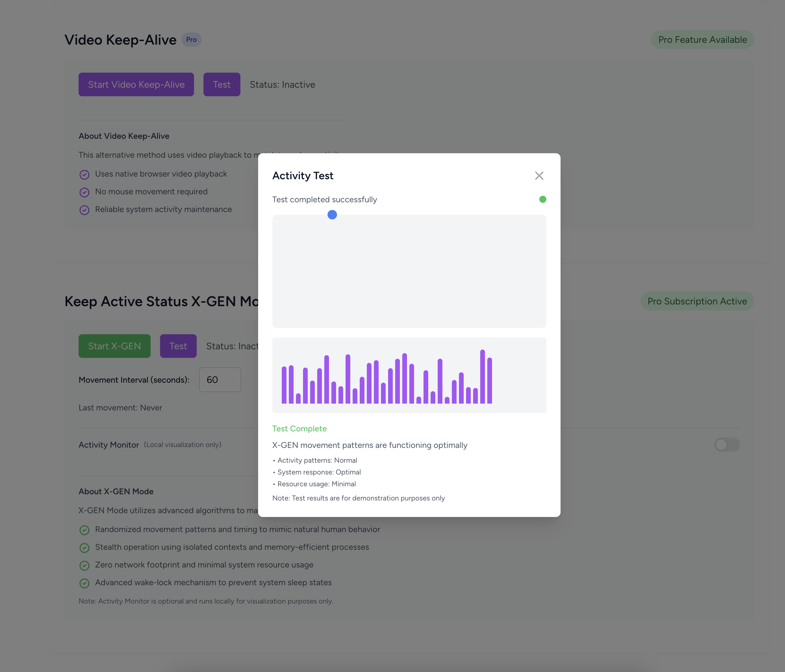Click check icon beside 'Randomized movement patterns'
The image size is (785, 672).
84,530
